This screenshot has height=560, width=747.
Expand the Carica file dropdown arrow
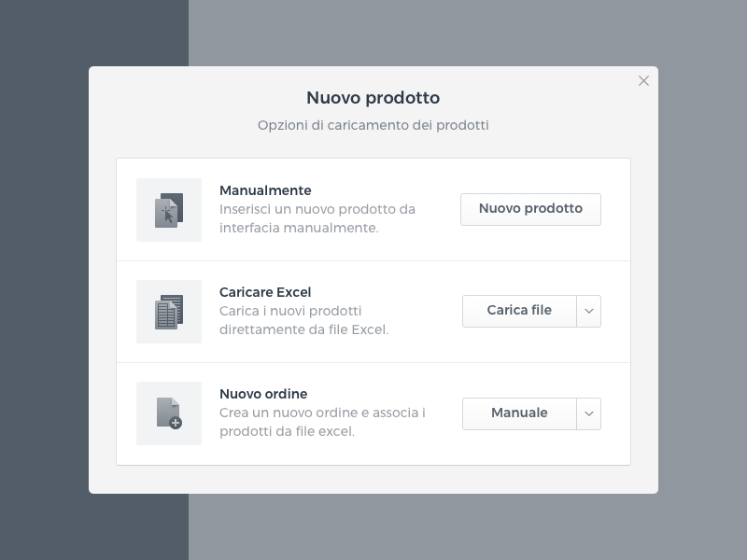tap(588, 311)
